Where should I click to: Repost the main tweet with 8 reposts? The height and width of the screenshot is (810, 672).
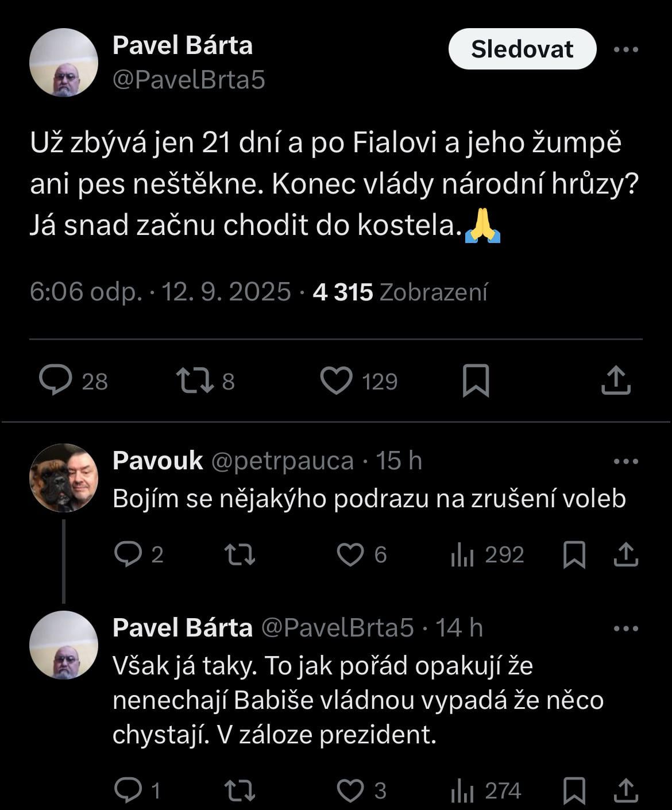(194, 380)
